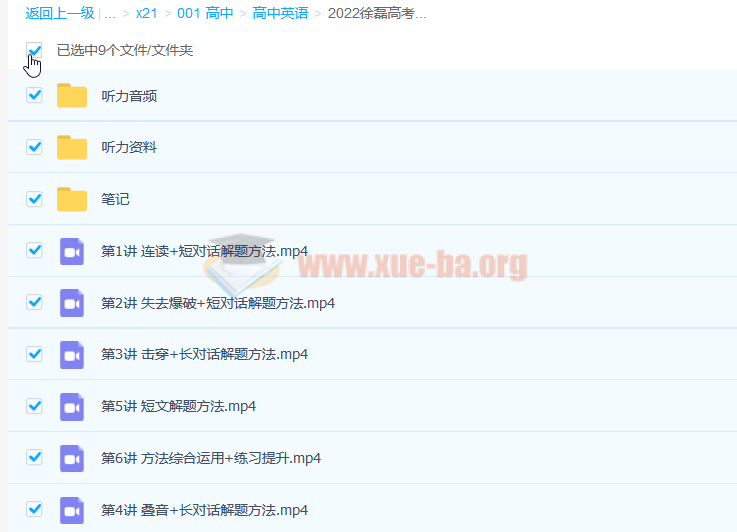Toggle checkbox beside 第6讲 方法综合运用 video
Image resolution: width=737 pixels, height=532 pixels.
coord(35,457)
